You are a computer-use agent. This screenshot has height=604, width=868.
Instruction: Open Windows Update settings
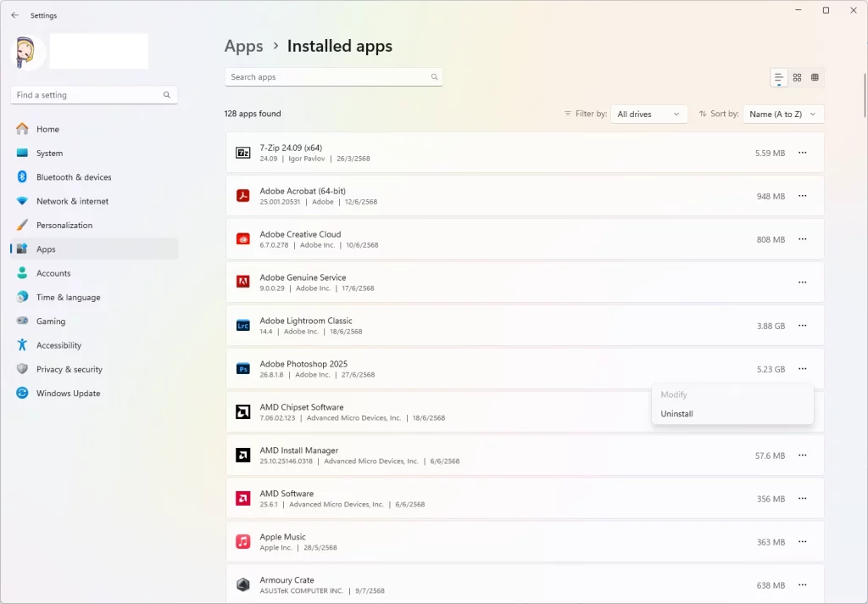coord(94,394)
